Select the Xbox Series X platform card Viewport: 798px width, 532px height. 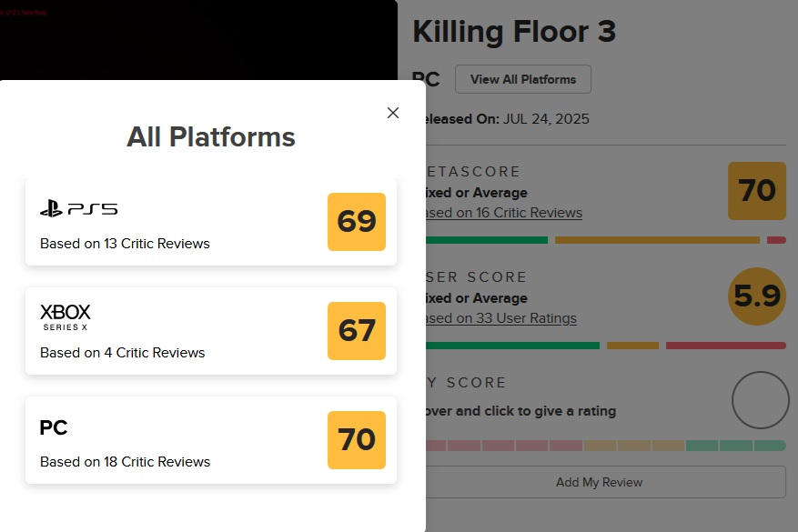click(211, 331)
